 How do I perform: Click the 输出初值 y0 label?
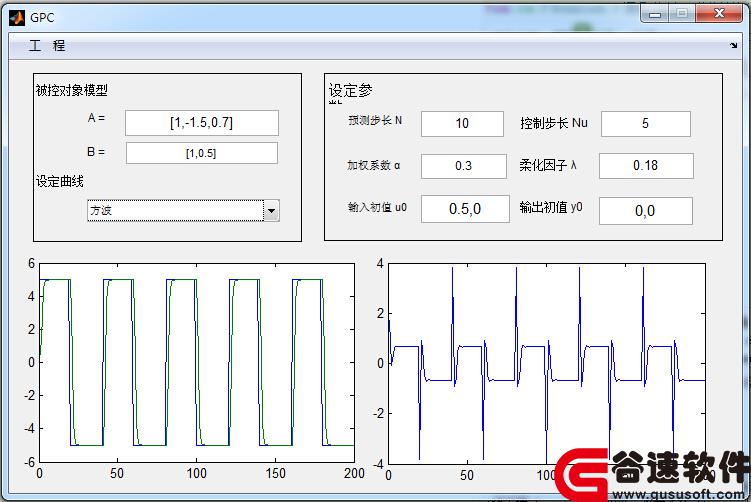551,207
